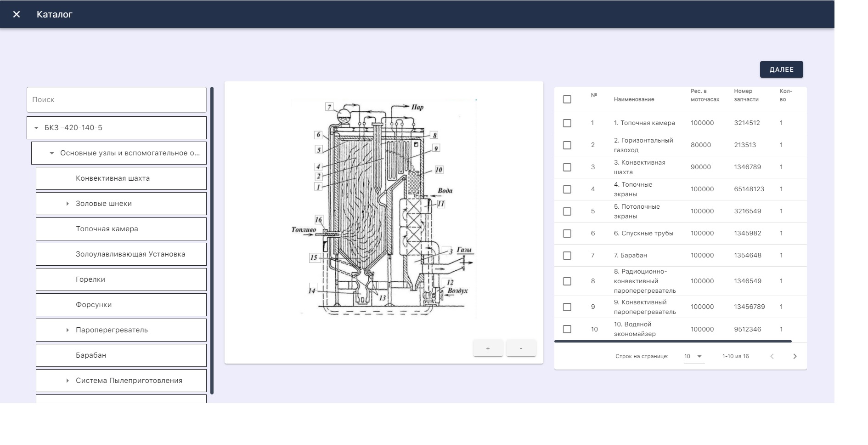868x445 pixels.
Task: Tick the select-all checkbox in table header
Action: [x=567, y=99]
